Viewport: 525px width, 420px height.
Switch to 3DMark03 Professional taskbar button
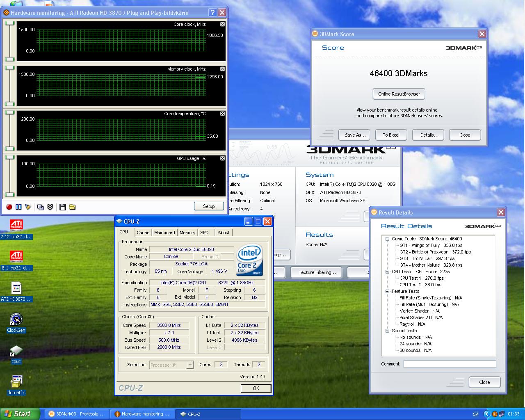tap(76, 414)
